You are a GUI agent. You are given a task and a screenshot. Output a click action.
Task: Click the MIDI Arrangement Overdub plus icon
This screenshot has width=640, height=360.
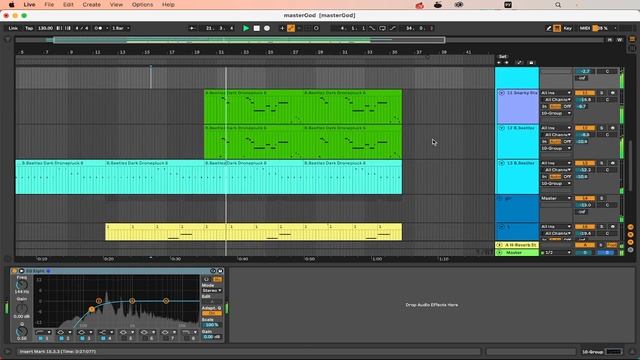[x=282, y=28]
